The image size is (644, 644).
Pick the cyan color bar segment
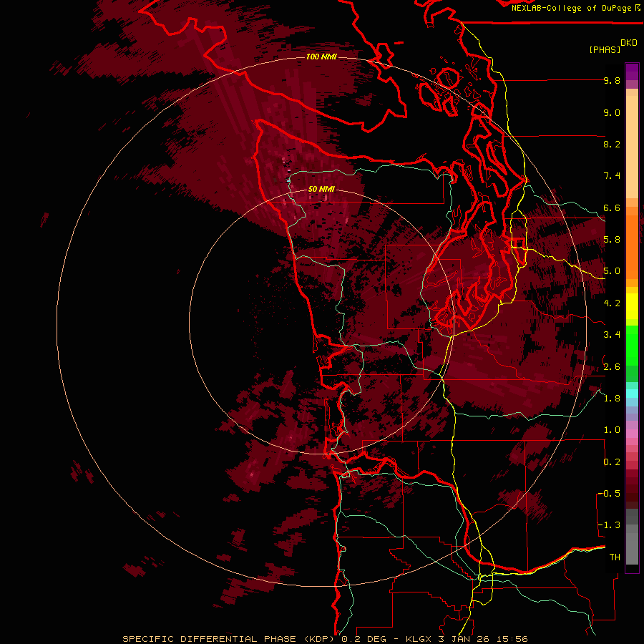pos(632,394)
